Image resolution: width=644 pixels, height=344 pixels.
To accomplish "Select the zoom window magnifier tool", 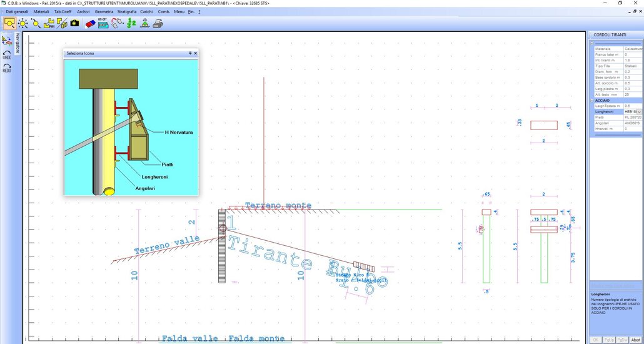I will click(x=10, y=23).
